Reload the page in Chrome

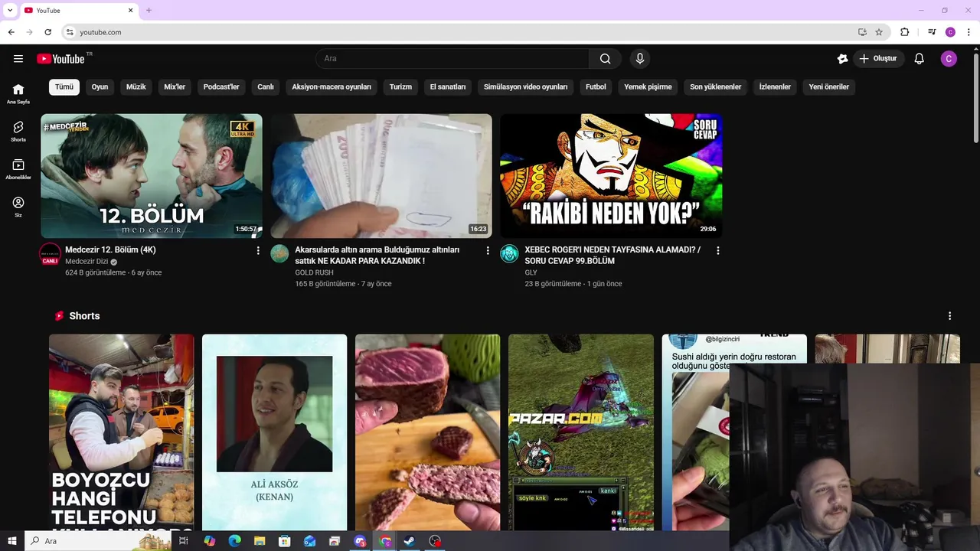coord(47,32)
